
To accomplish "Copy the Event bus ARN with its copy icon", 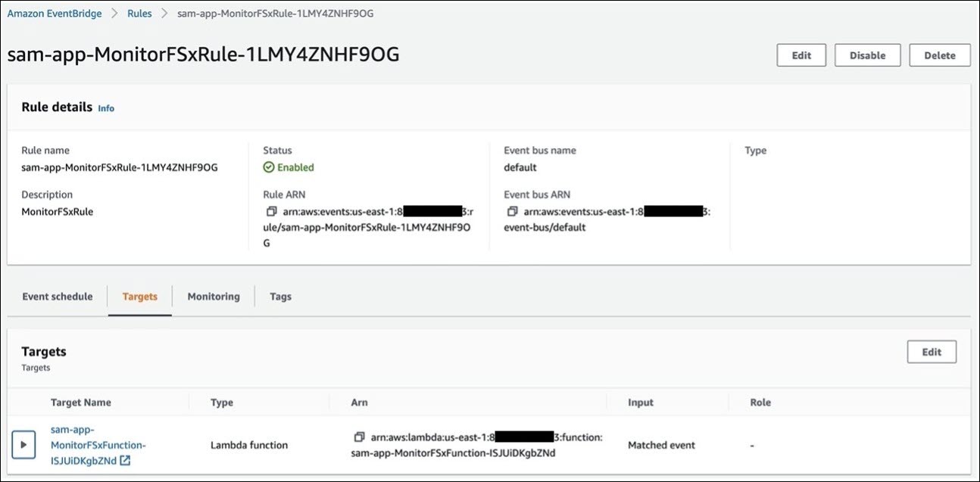I will tap(513, 211).
